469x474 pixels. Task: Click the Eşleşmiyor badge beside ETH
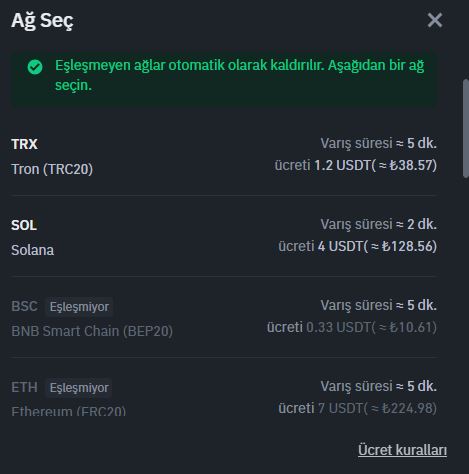[x=79, y=387]
